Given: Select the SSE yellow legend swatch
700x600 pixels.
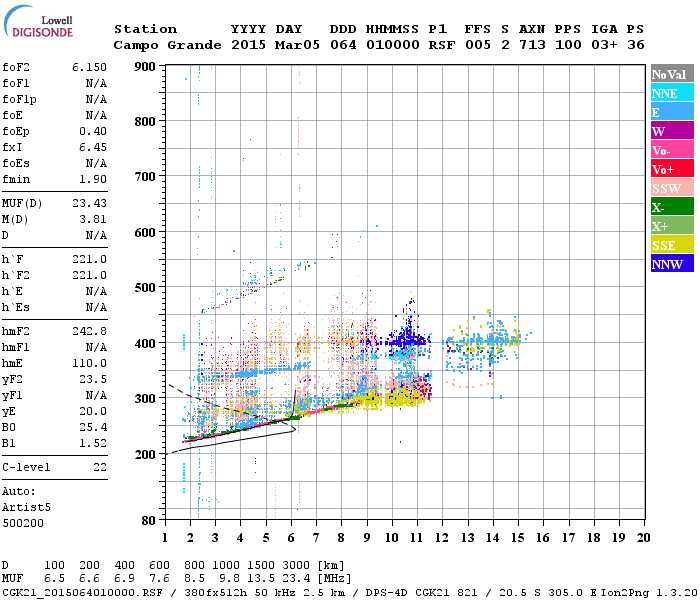Looking at the screenshot, I should coord(672,245).
